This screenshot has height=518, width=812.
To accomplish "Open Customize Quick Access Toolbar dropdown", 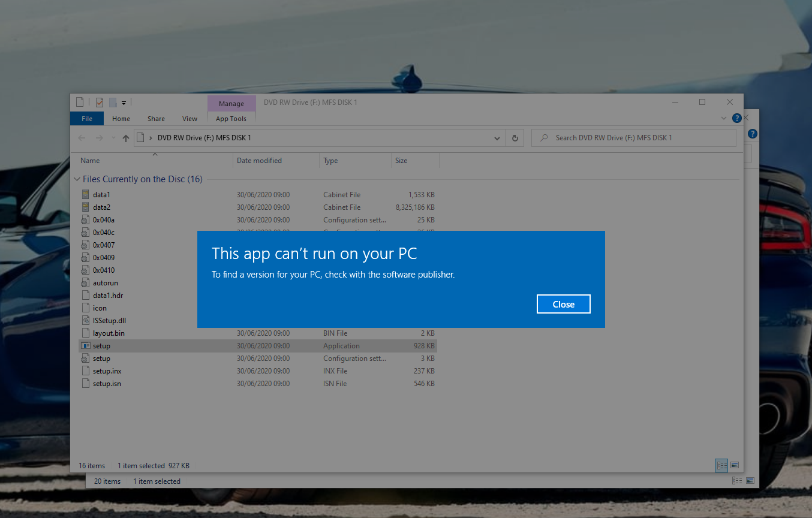I will [124, 103].
